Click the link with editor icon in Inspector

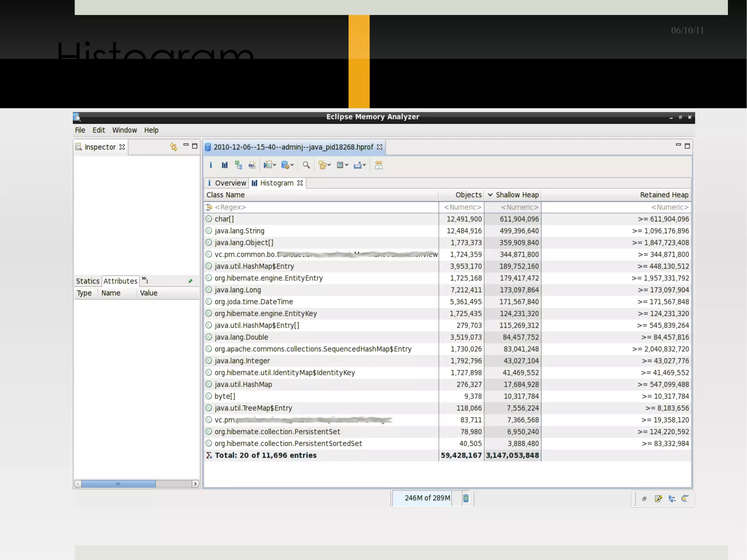coord(174,147)
